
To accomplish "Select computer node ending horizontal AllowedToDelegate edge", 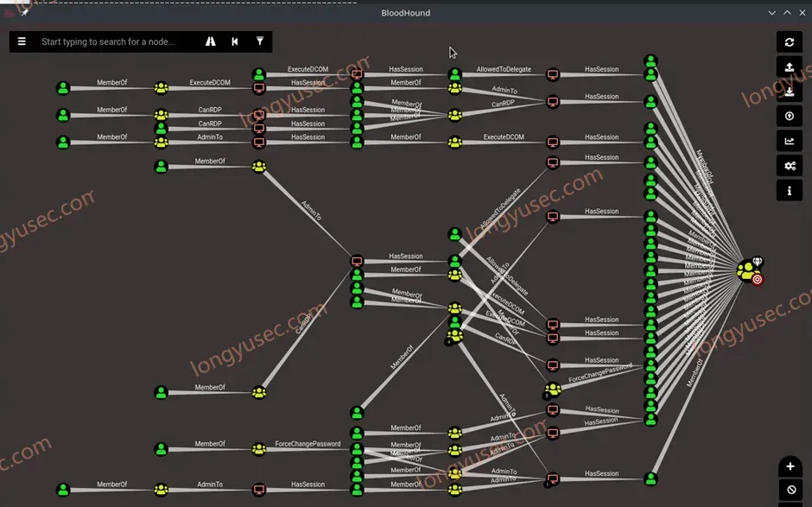I will 553,74.
